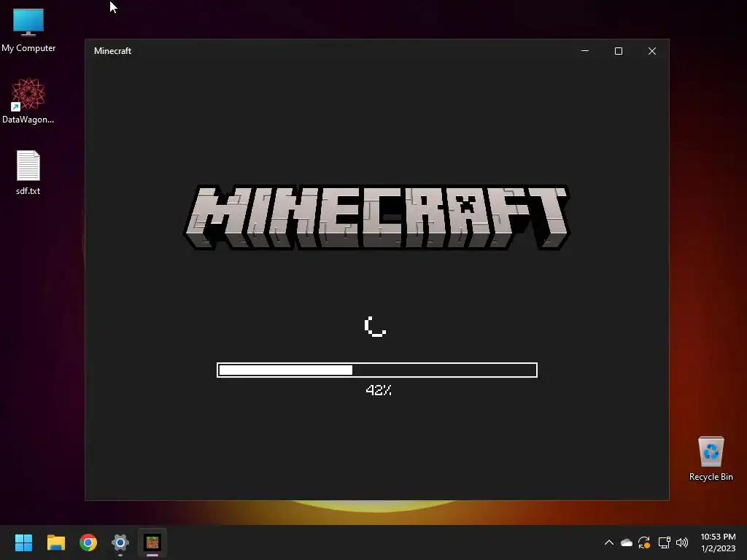
Task: Click the Minecraft taskbar icon
Action: point(152,542)
